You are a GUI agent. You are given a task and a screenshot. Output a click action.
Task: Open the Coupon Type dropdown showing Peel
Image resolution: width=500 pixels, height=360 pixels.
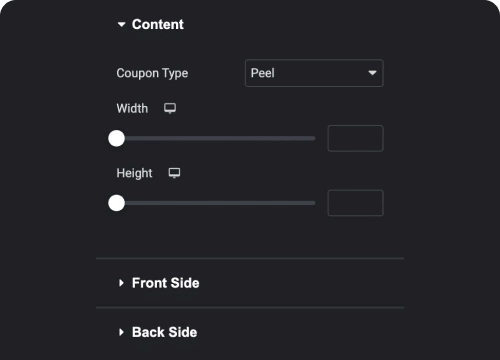coord(314,73)
